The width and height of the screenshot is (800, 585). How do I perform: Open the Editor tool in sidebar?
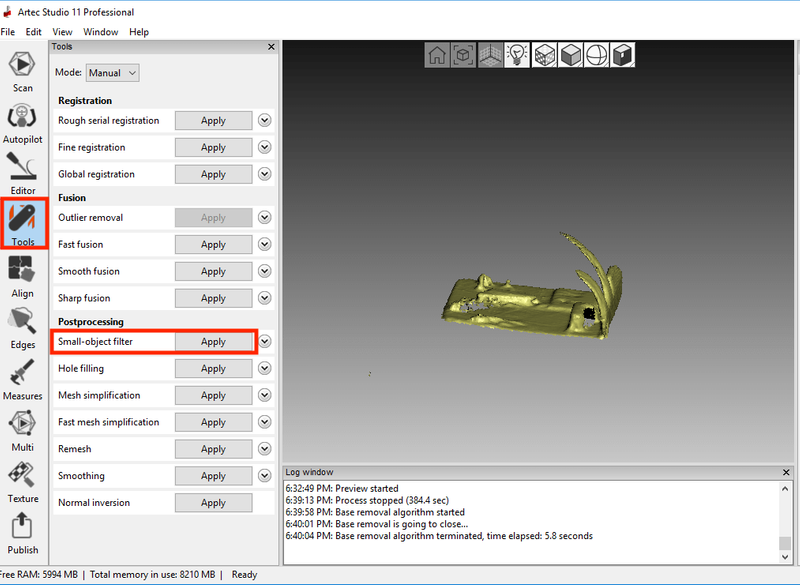click(x=22, y=174)
